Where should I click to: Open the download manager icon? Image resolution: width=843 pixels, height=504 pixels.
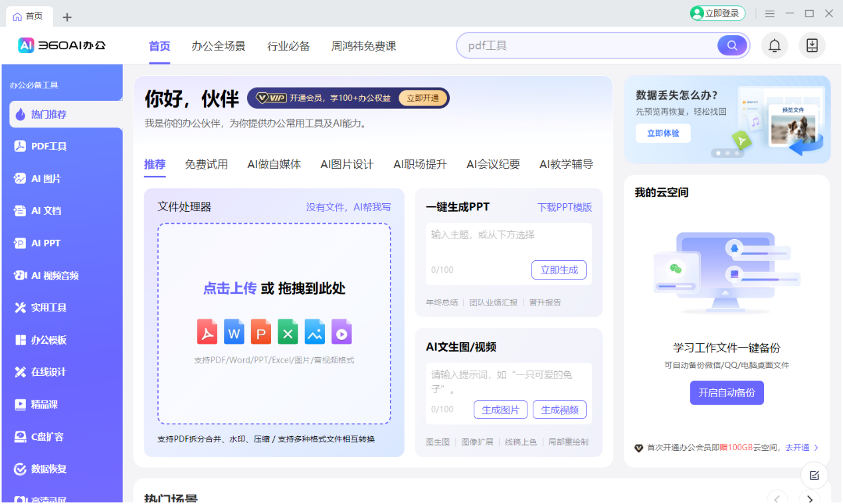coord(812,46)
